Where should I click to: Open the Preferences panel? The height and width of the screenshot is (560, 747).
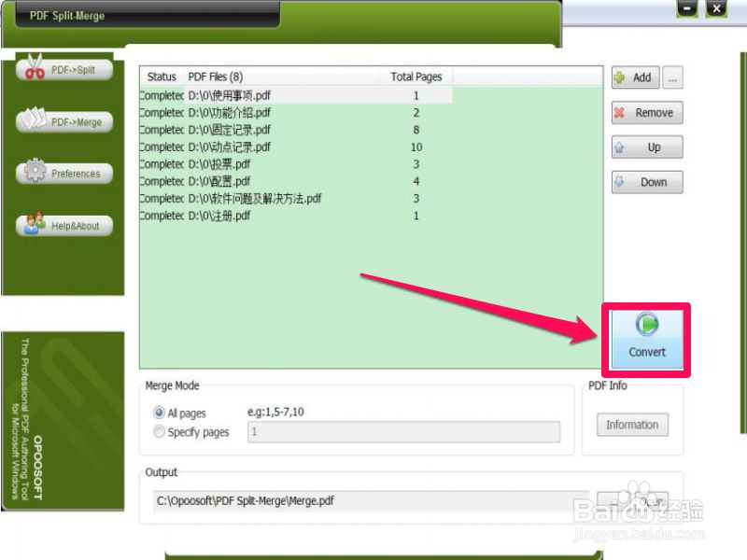(x=64, y=174)
